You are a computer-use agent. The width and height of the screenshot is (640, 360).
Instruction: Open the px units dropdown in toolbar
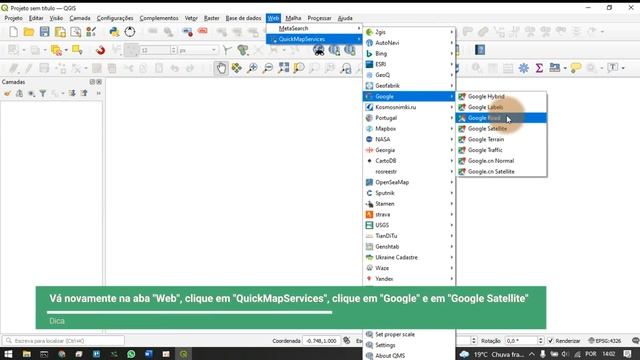[x=198, y=50]
